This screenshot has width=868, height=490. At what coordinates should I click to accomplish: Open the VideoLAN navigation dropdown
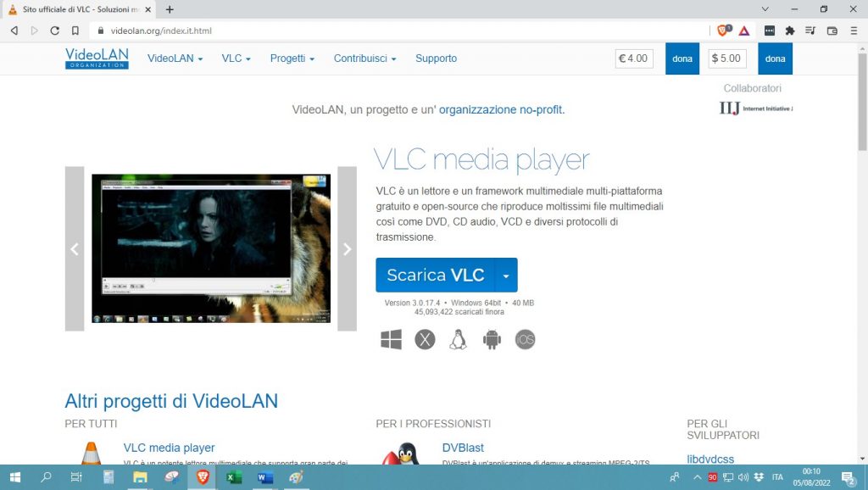174,58
